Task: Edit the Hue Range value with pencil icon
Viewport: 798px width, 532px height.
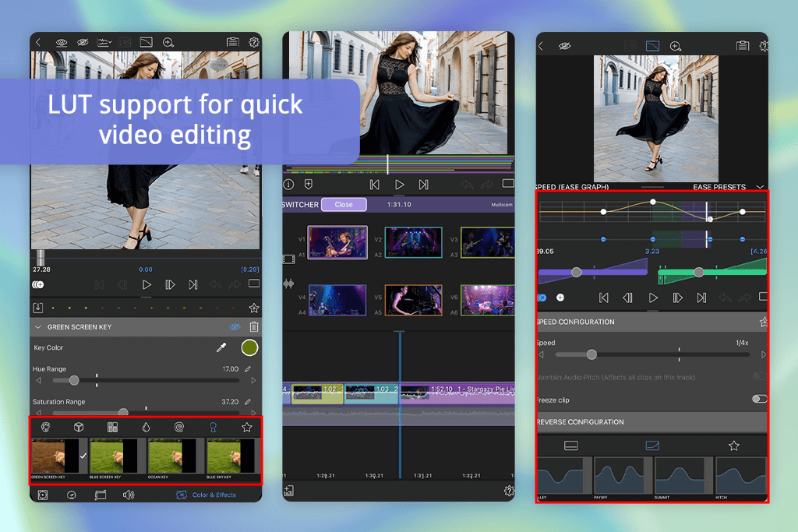Action: click(248, 368)
